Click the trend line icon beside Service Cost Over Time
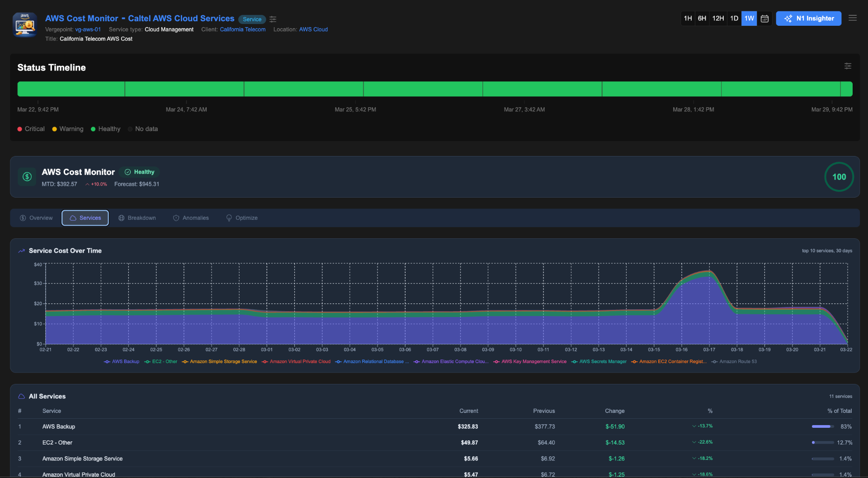868x478 pixels. coord(21,250)
